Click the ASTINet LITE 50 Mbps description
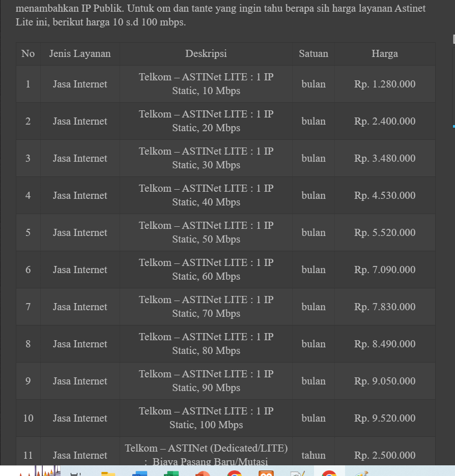 (x=206, y=232)
